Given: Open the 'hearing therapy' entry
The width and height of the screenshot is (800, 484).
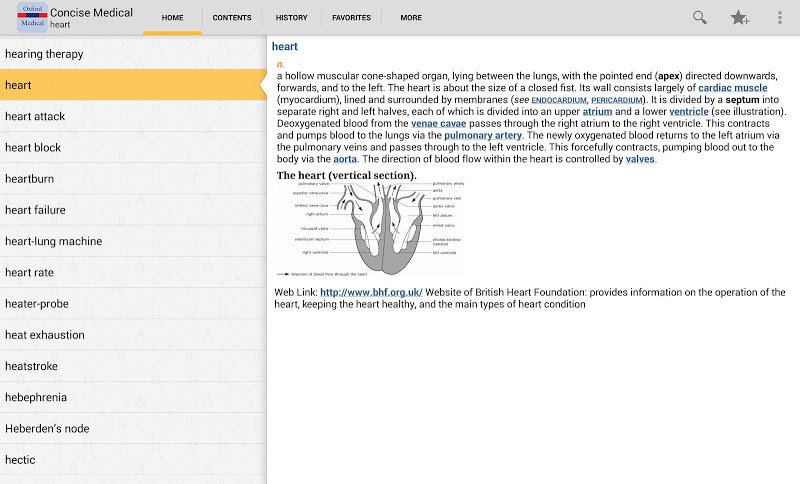Looking at the screenshot, I should [133, 54].
